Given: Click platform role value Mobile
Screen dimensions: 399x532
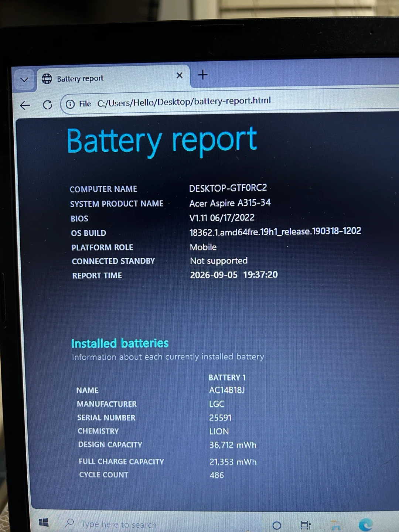Looking at the screenshot, I should click(203, 247).
